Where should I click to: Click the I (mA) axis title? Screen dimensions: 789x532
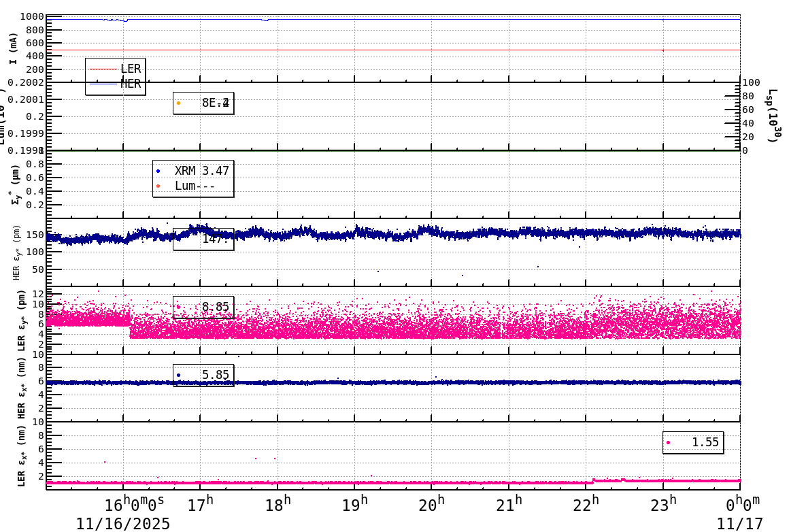coord(13,49)
